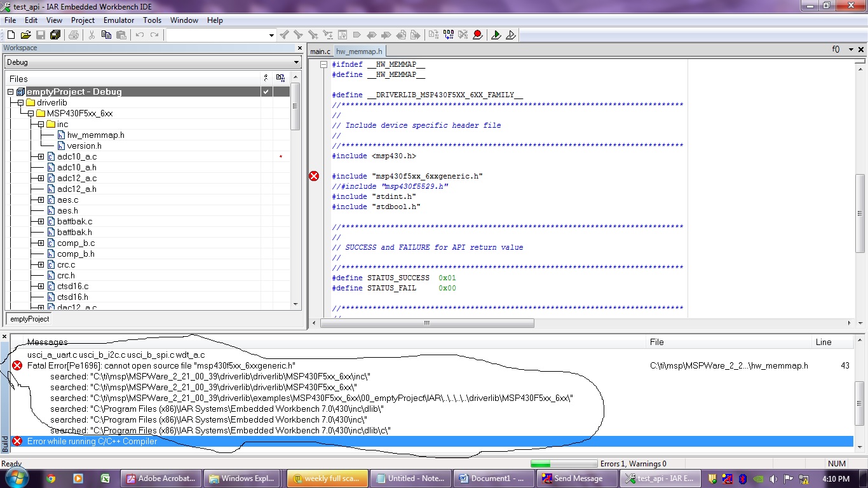
Task: Open Adobe Acrobat from the taskbar
Action: (x=161, y=478)
